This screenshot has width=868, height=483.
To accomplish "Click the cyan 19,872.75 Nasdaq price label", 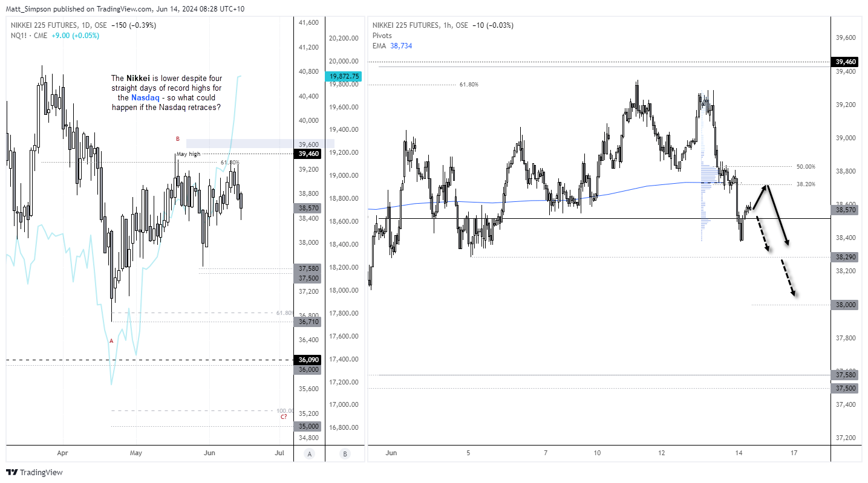I will 343,76.
